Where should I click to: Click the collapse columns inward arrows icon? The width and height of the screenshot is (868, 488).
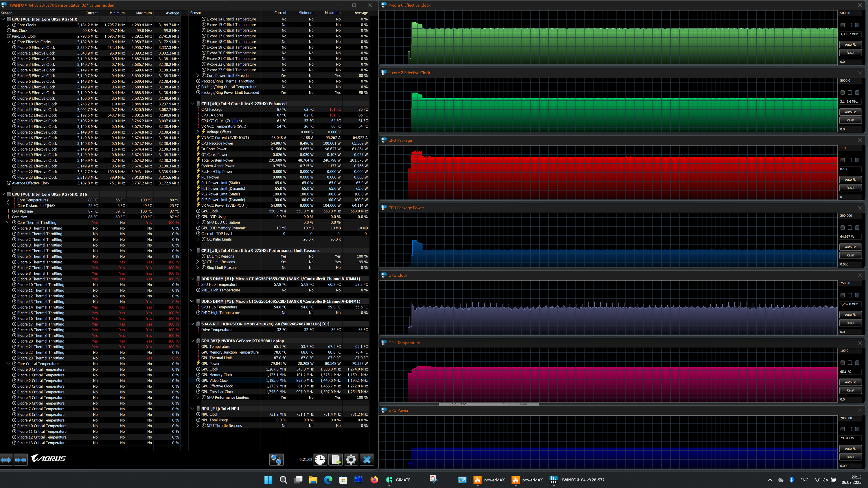tap(21, 459)
